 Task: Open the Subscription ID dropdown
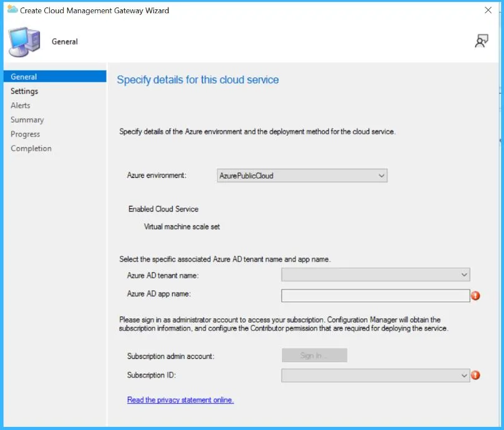(376, 375)
